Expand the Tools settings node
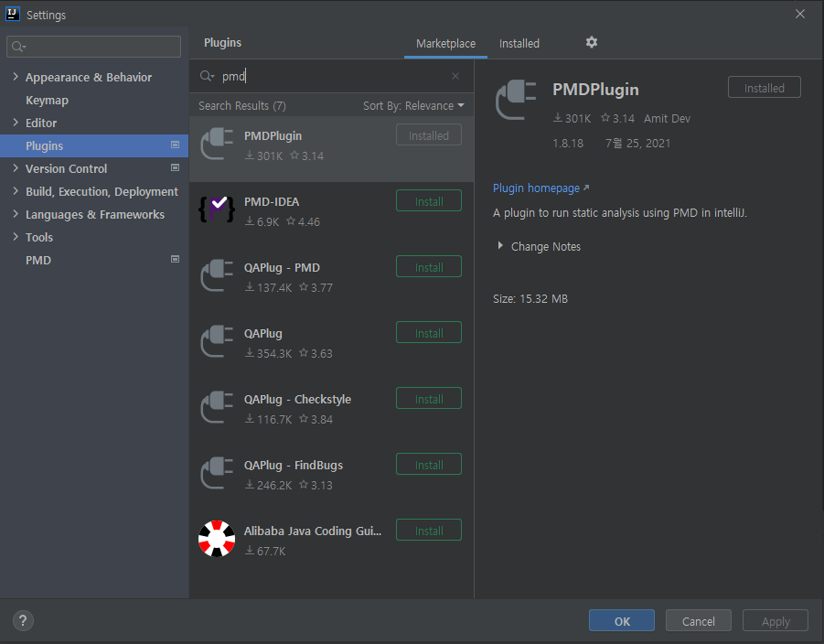 [16, 237]
